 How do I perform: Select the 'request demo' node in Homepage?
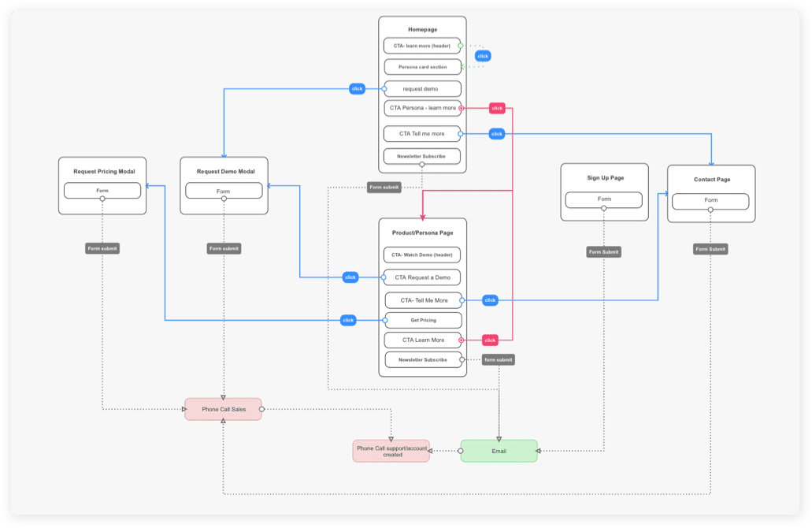click(421, 88)
